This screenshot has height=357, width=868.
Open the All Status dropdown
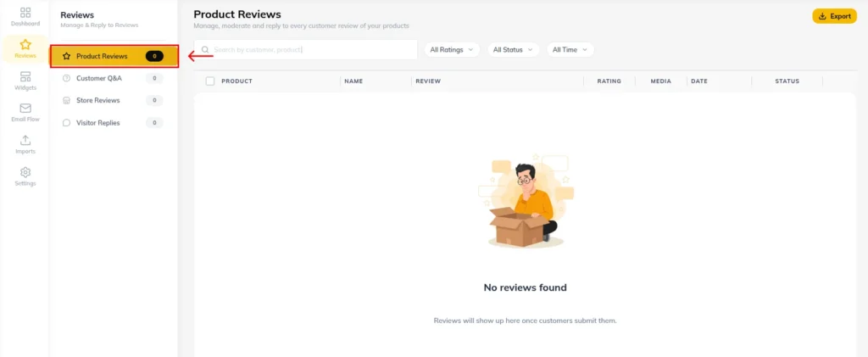pyautogui.click(x=513, y=50)
